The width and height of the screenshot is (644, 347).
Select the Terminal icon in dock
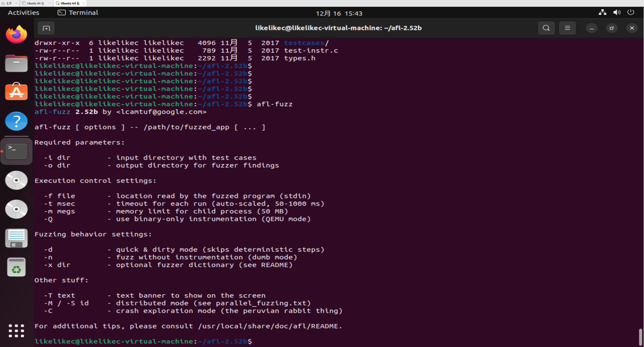pos(16,151)
